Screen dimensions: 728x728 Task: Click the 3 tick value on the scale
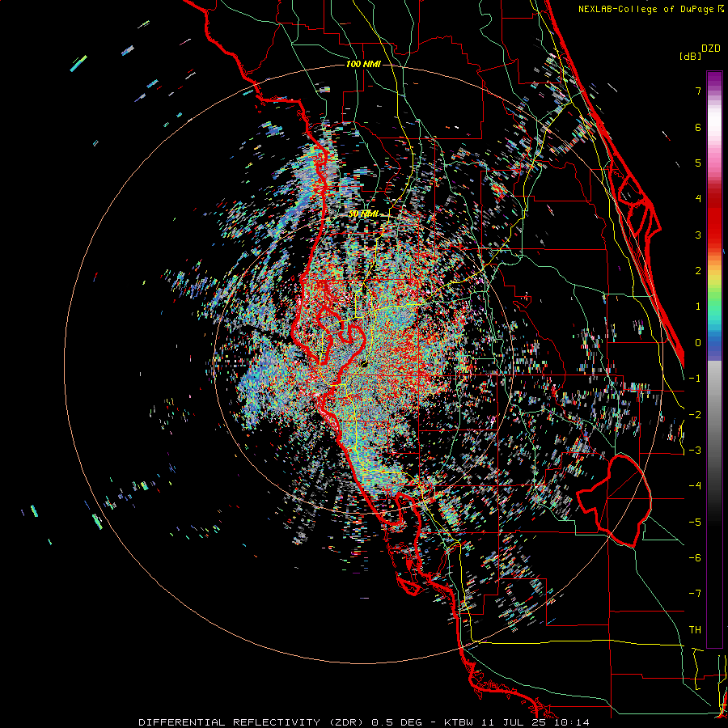[698, 235]
